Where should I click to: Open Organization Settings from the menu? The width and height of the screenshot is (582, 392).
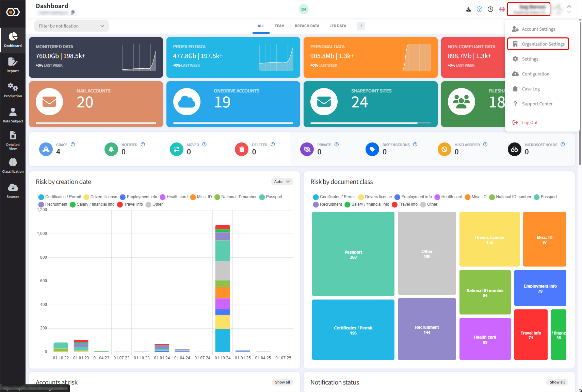[x=543, y=44]
